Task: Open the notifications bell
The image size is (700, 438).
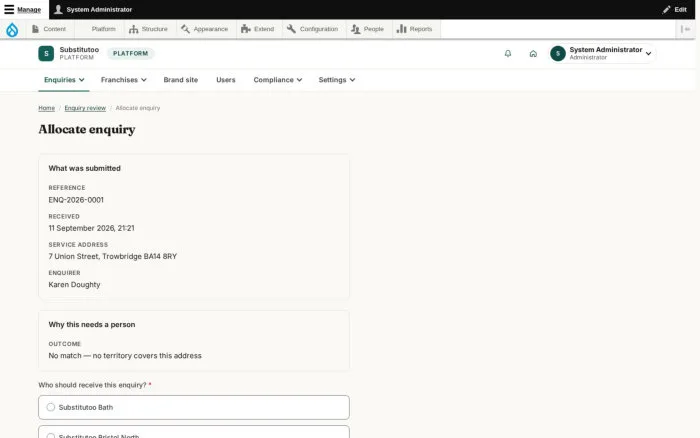Action: pyautogui.click(x=508, y=54)
